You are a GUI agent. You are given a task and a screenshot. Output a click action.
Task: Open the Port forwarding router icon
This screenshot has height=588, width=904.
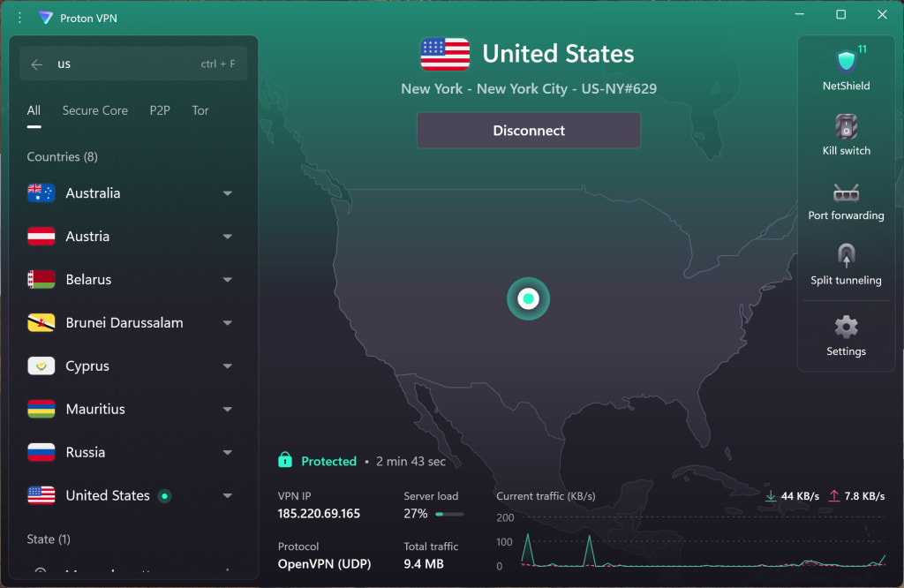[x=846, y=193]
